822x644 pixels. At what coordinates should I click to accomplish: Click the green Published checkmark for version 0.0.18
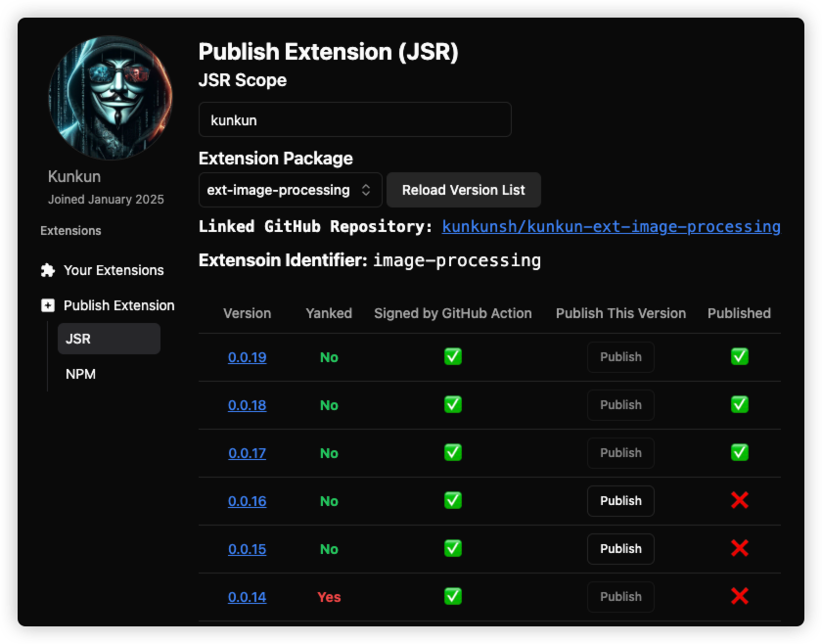point(739,405)
